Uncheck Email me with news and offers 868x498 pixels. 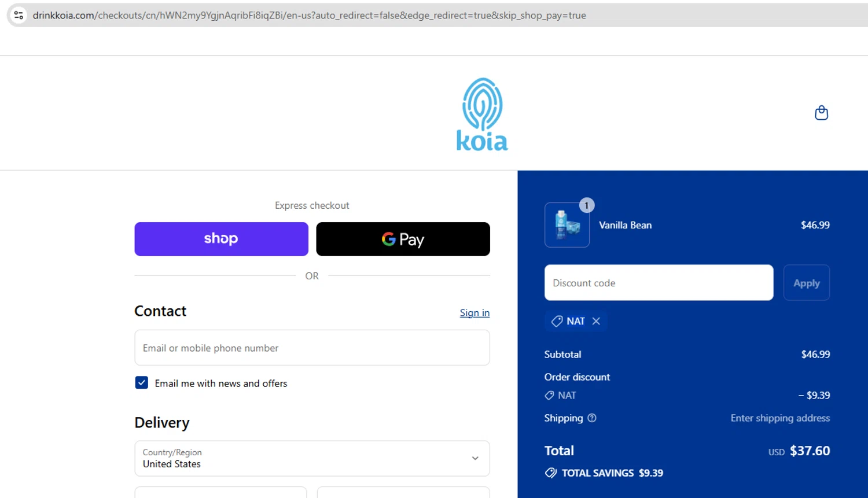(142, 383)
